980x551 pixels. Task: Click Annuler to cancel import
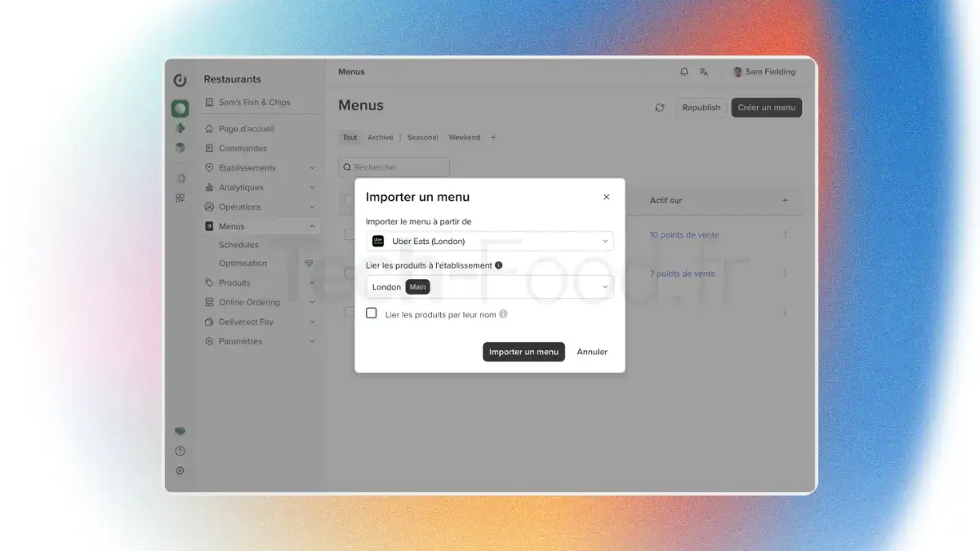[592, 352]
